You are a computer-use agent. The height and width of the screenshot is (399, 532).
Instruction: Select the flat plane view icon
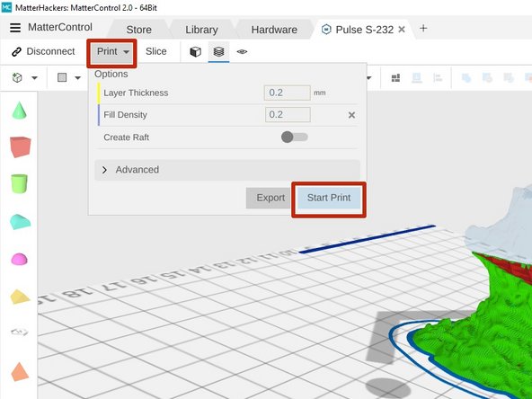pos(242,51)
